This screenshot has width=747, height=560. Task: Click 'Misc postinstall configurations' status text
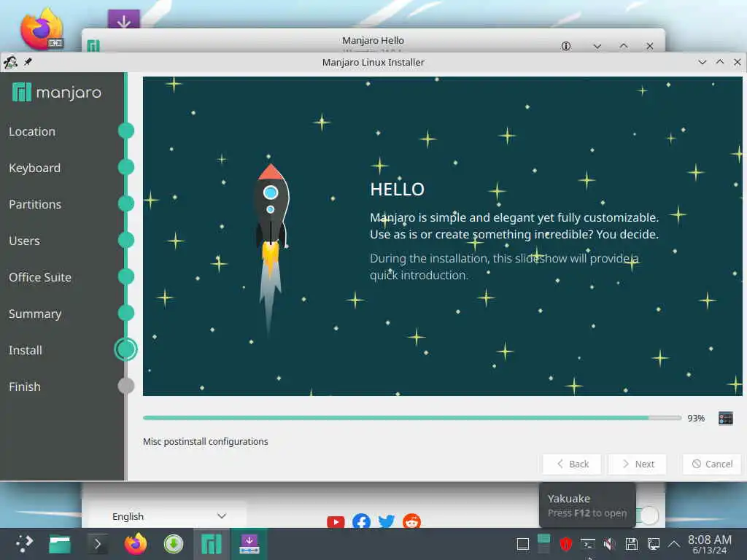tap(205, 441)
